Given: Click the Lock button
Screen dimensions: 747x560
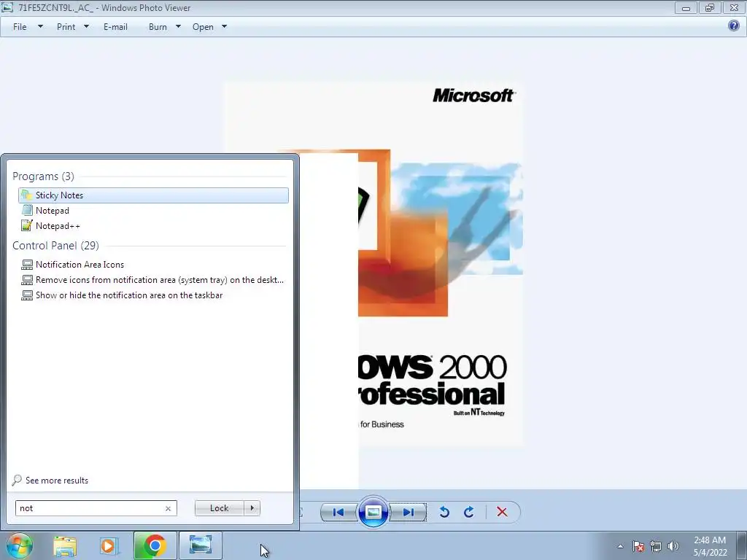Looking at the screenshot, I should [x=219, y=508].
